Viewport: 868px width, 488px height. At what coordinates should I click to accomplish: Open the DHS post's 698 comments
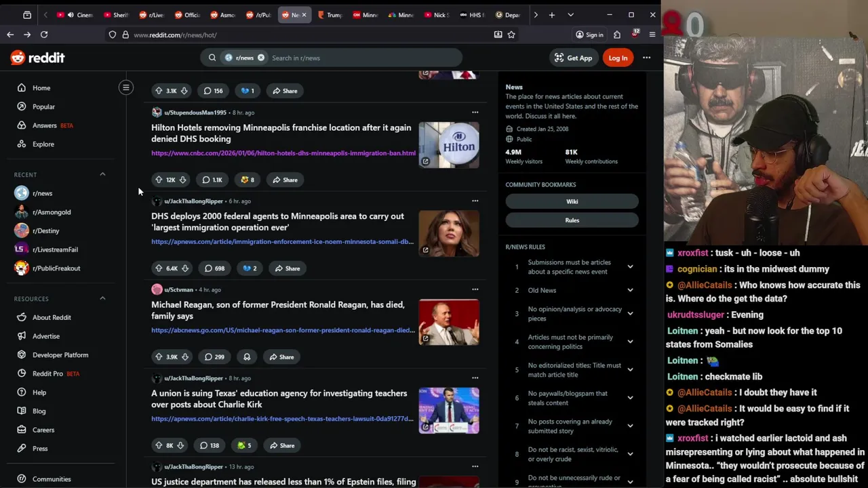click(x=214, y=268)
